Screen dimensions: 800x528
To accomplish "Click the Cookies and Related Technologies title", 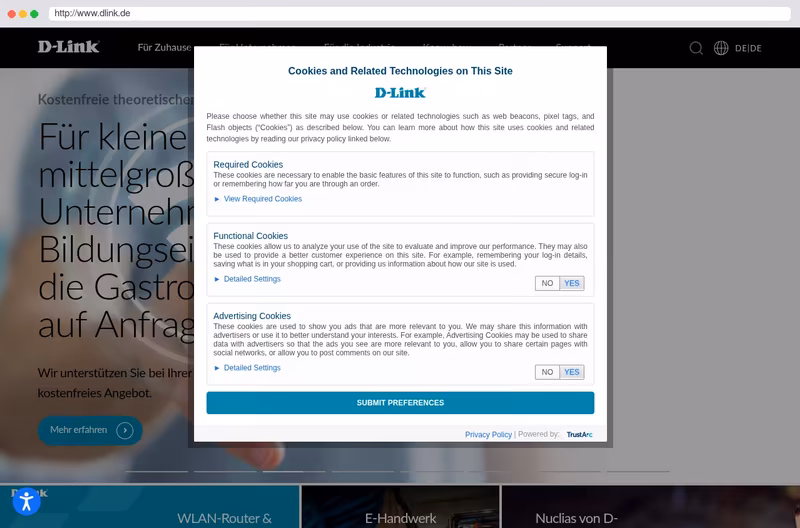I will 400,71.
